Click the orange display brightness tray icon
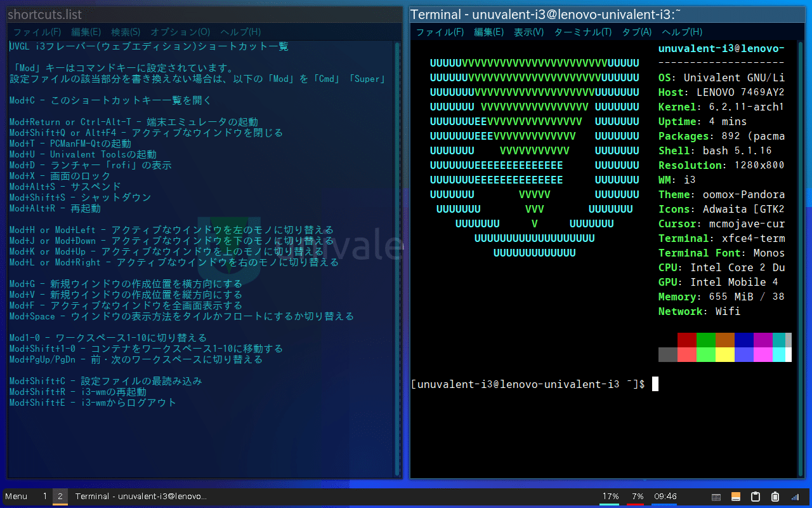812x508 pixels. 735,497
